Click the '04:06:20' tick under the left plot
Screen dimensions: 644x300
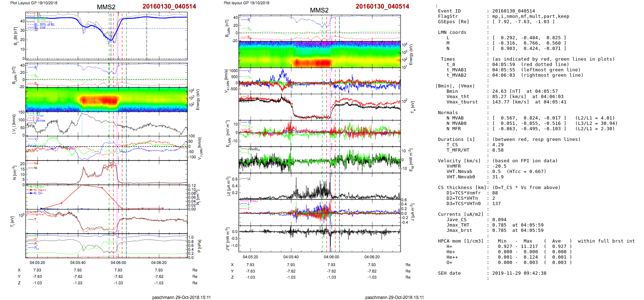pos(159,263)
